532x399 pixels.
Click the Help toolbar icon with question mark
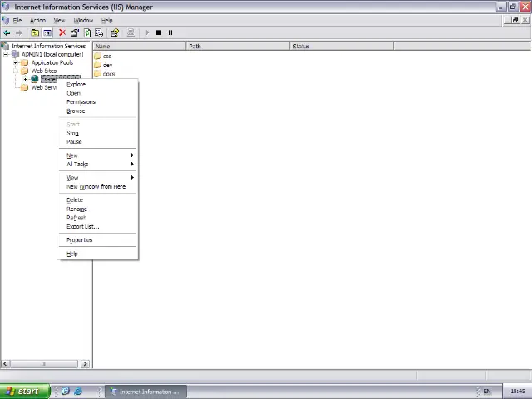(115, 32)
